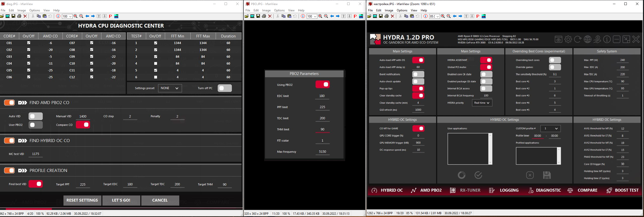Image resolution: width=644 pixels, height=217 pixels.
Task: Click the Manual VID field showing 1400
Action: (x=83, y=116)
